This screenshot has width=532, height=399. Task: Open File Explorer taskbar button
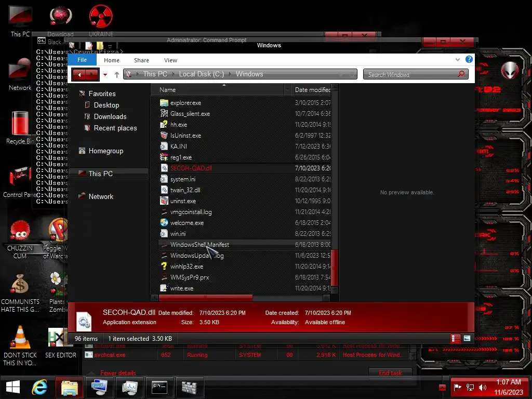tap(70, 388)
